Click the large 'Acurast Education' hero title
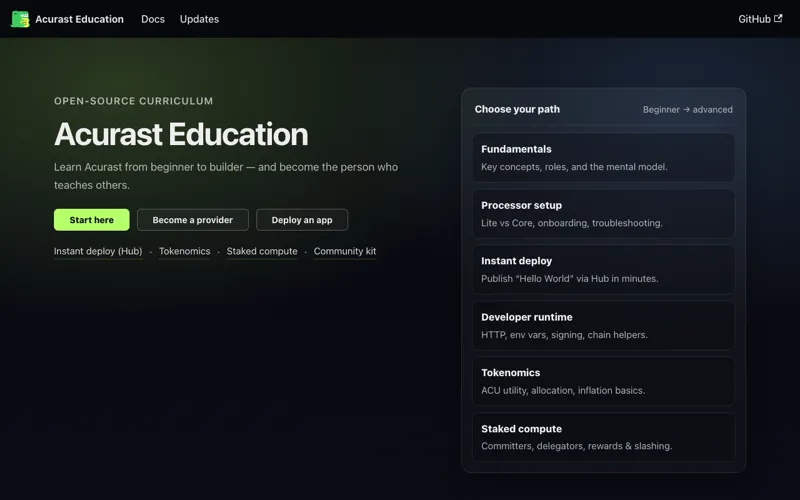800x500 pixels. [x=181, y=134]
